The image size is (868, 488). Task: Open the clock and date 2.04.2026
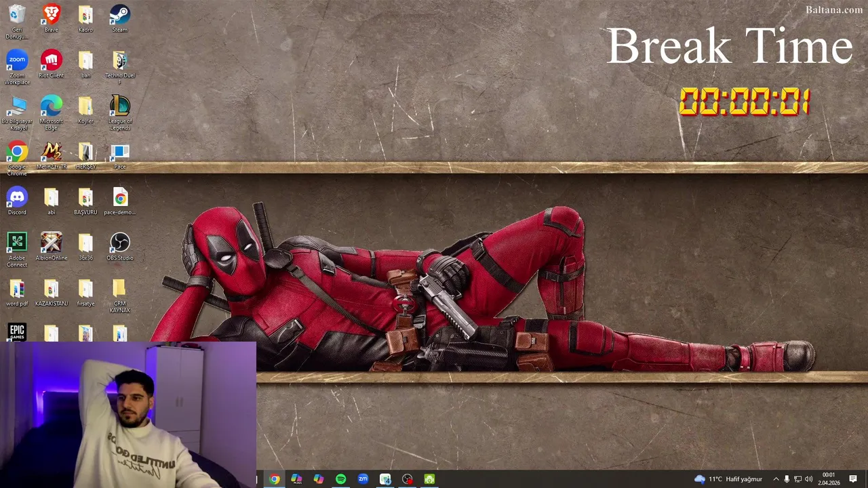coord(829,479)
